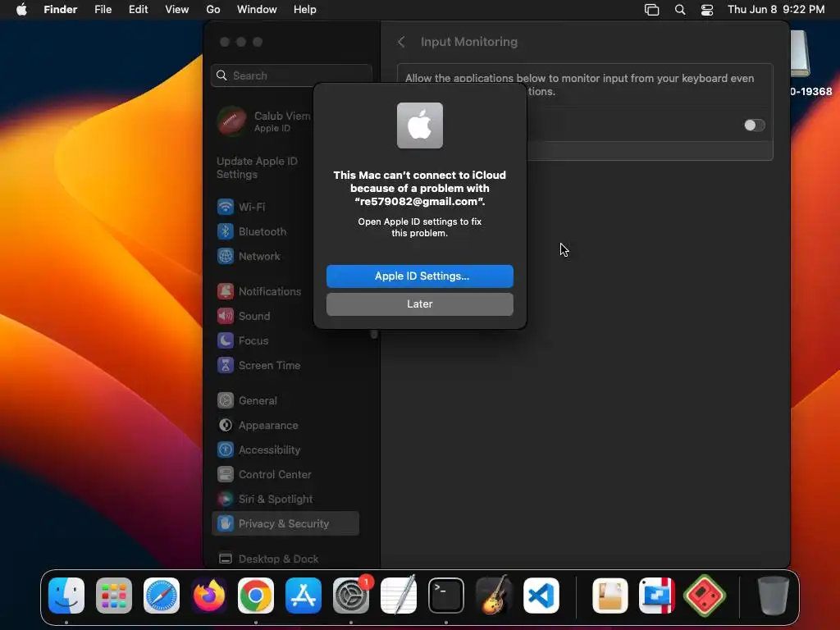Open Control Center in menu bar
The image size is (840, 630).
pyautogui.click(x=707, y=10)
